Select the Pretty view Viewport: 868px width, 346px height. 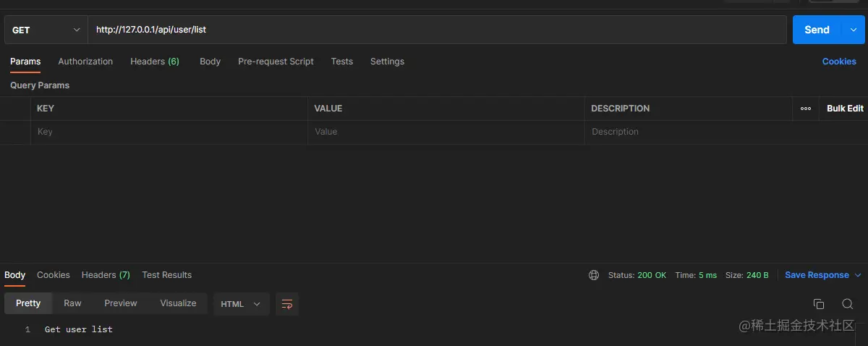point(28,303)
